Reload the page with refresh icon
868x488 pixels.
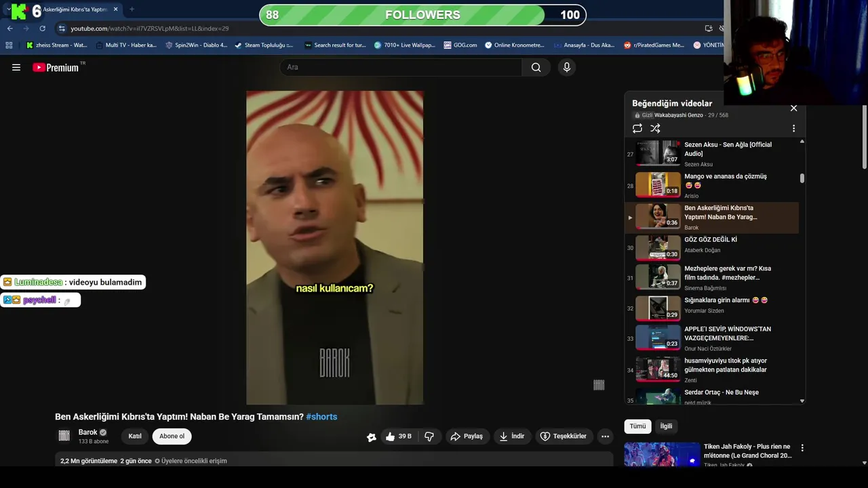42,28
